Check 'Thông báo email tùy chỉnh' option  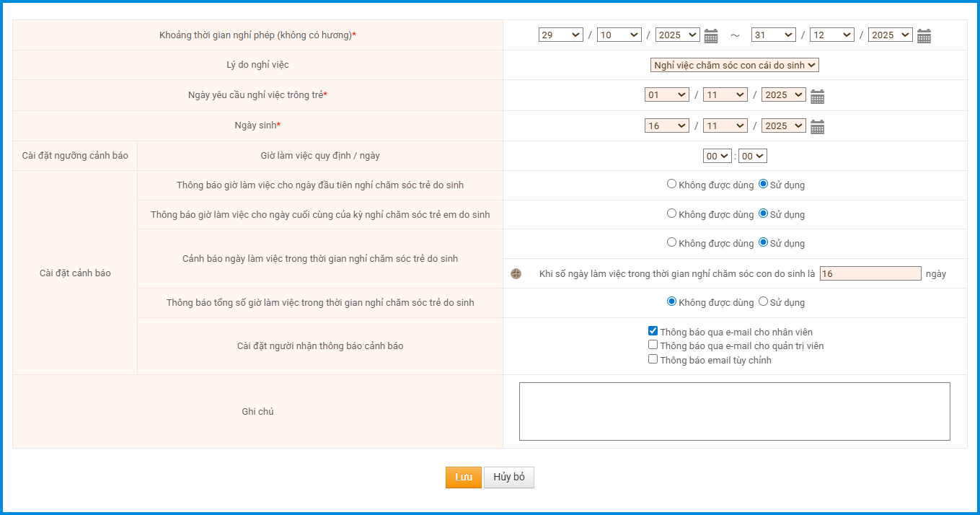(x=653, y=359)
